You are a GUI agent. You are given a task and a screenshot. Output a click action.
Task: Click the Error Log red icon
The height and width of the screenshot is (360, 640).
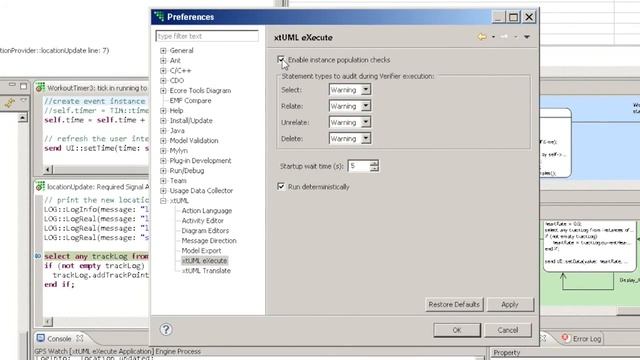[565, 338]
